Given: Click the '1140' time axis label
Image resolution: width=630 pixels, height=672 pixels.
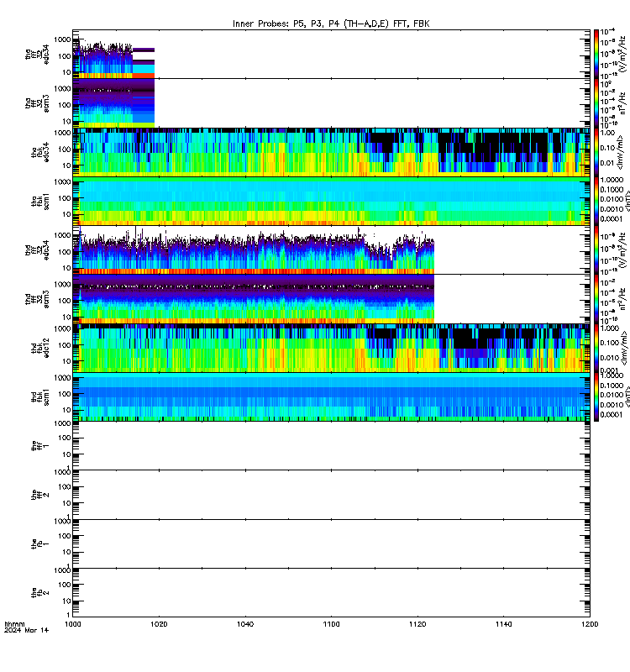Looking at the screenshot, I should tap(503, 624).
